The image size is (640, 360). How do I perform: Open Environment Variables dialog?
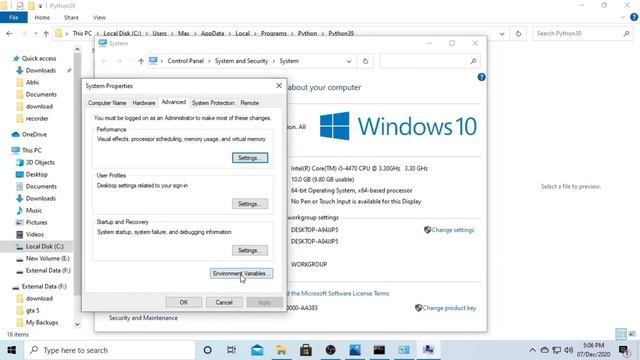(241, 273)
